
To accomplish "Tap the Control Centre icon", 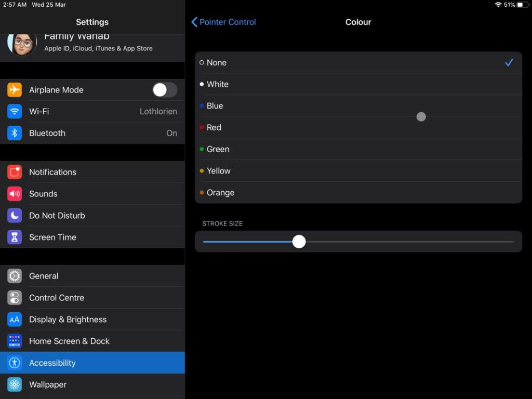I will 14,298.
